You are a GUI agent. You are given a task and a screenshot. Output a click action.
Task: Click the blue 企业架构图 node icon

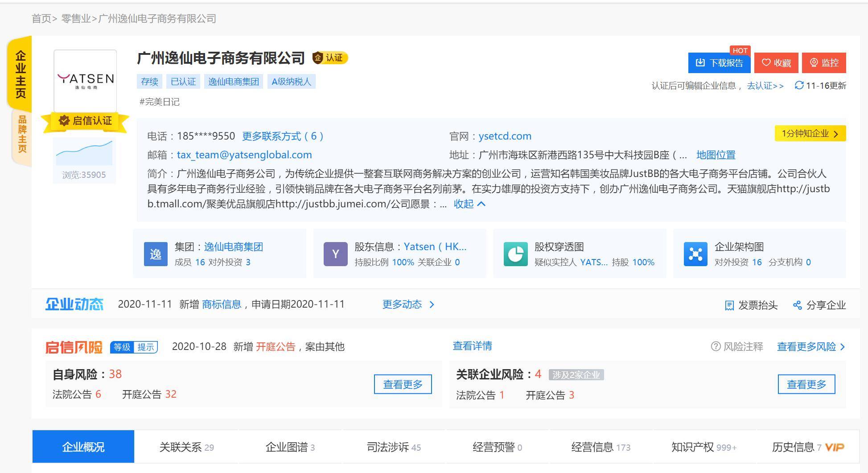point(695,254)
